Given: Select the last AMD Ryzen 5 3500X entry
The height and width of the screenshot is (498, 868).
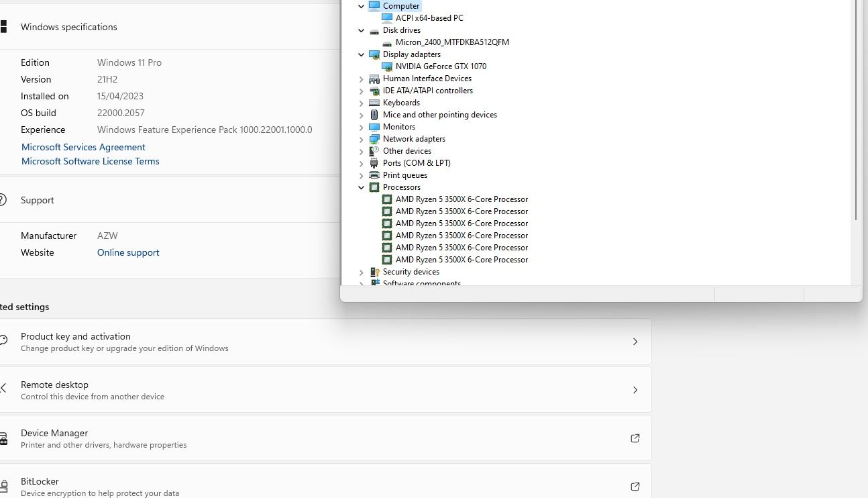Looking at the screenshot, I should click(x=462, y=260).
